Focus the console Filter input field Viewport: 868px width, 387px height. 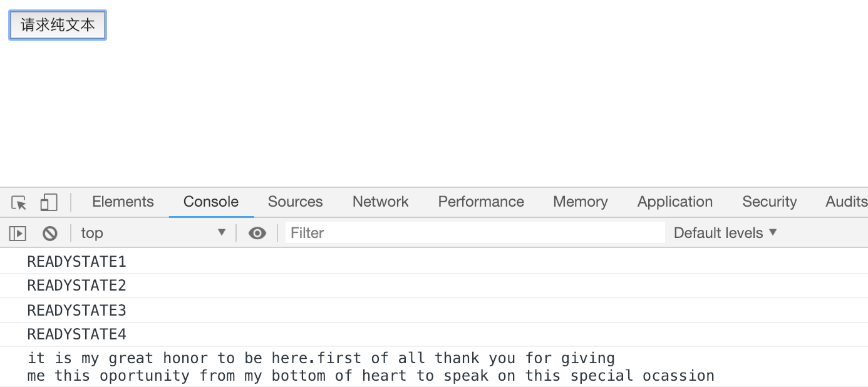pyautogui.click(x=475, y=233)
